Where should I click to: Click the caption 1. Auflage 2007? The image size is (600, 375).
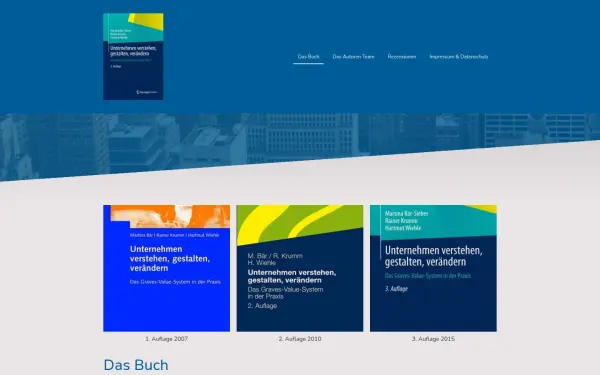tap(166, 339)
